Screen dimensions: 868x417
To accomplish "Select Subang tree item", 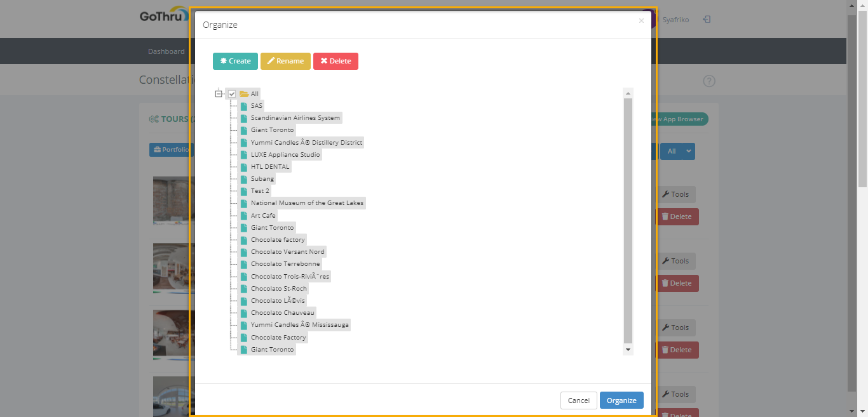I will coord(262,179).
